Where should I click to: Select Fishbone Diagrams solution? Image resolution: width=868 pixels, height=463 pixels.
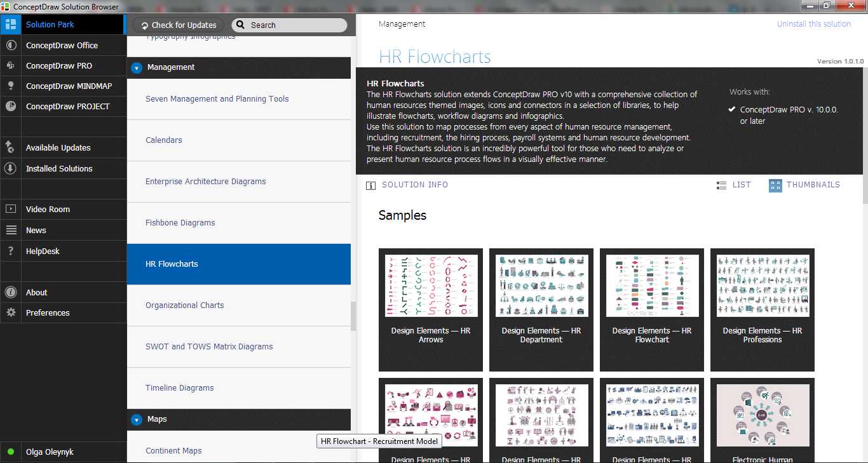[239, 223]
